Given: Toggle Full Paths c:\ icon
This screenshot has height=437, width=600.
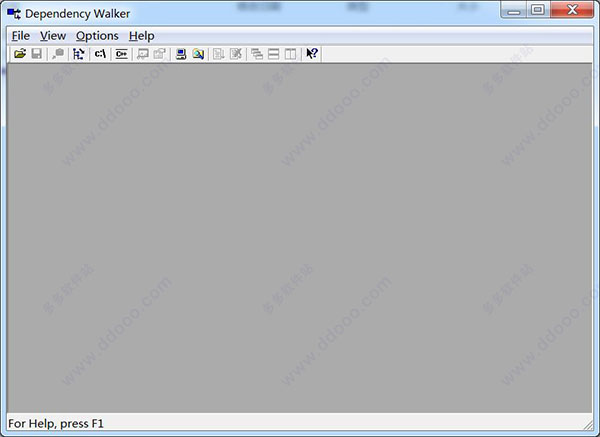Looking at the screenshot, I should [x=100, y=54].
